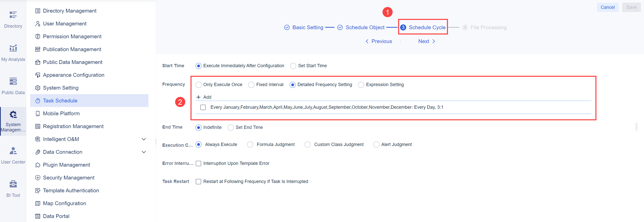The image size is (644, 222).
Task: Expand the Intelligent O&M menu chevron
Action: click(x=144, y=139)
